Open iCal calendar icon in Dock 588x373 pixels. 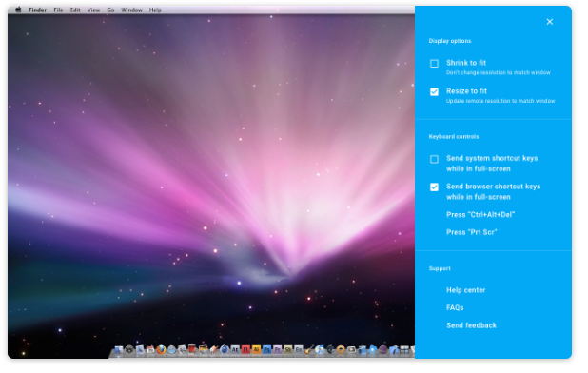(x=150, y=350)
